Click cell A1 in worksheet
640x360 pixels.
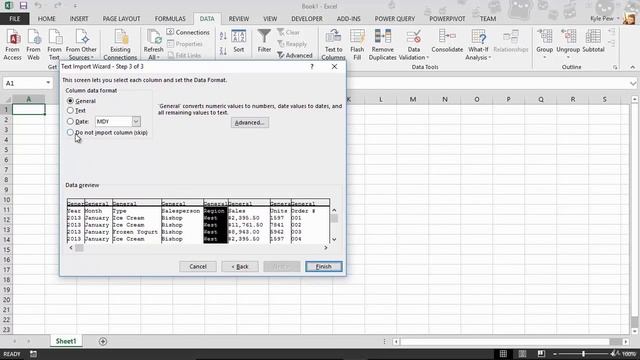29,109
